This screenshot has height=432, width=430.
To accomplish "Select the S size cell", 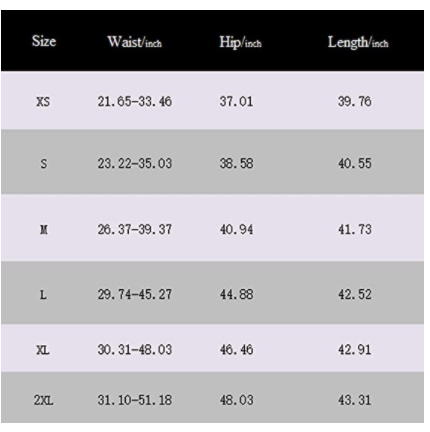I will [x=44, y=164].
